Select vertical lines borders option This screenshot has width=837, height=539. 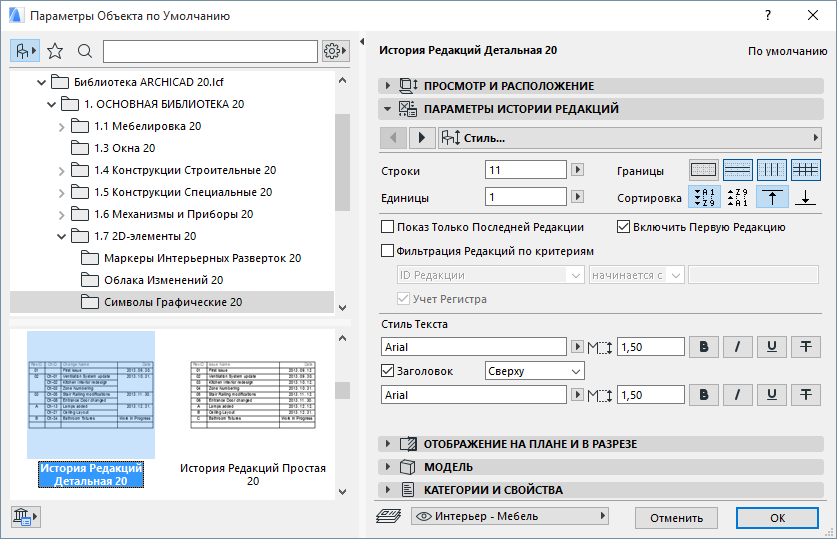(x=772, y=170)
